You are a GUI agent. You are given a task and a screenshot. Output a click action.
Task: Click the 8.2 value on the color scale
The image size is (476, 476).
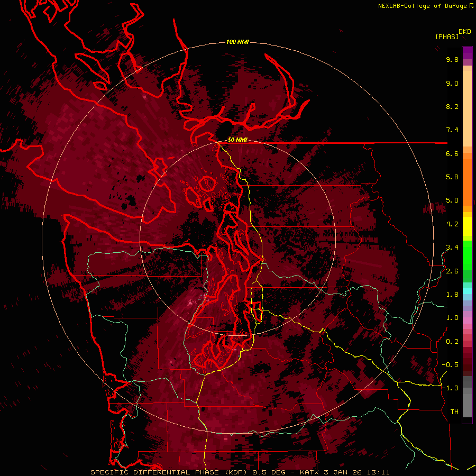(x=452, y=106)
